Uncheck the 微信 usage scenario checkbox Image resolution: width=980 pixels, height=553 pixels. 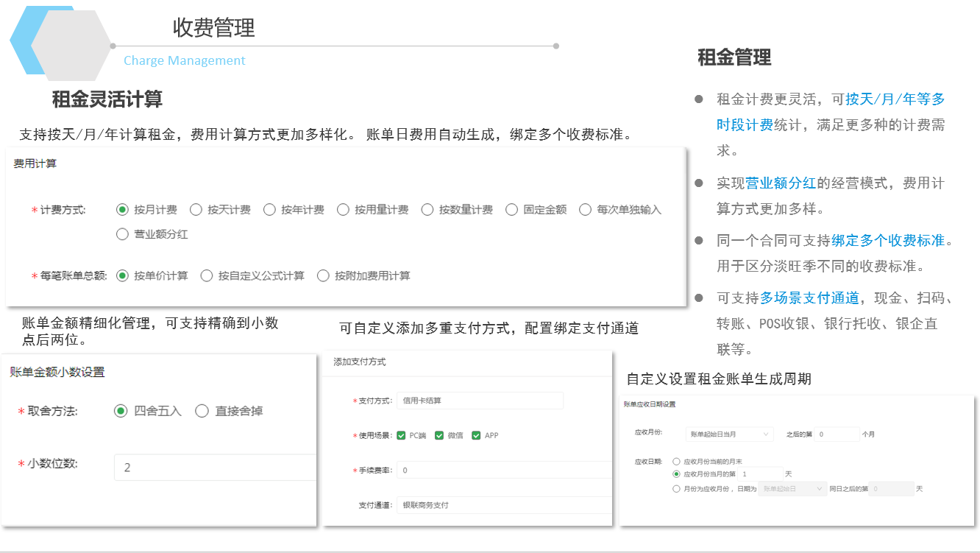[x=439, y=435]
